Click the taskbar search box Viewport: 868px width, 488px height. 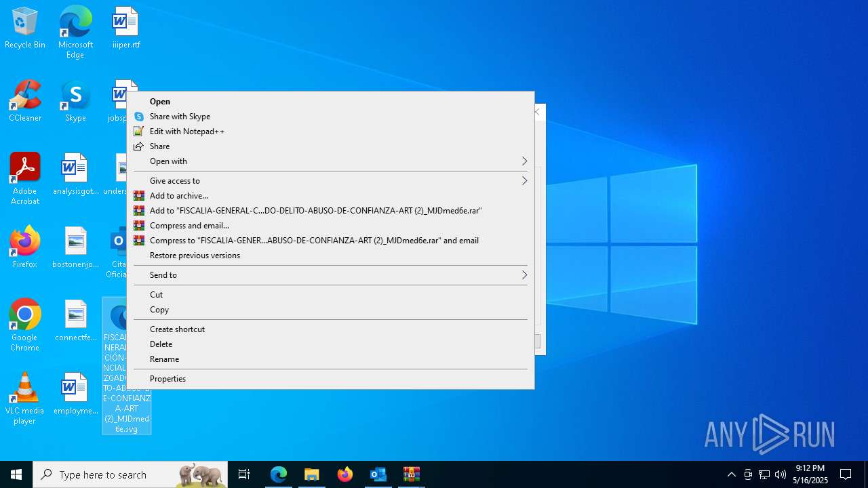pos(130,474)
